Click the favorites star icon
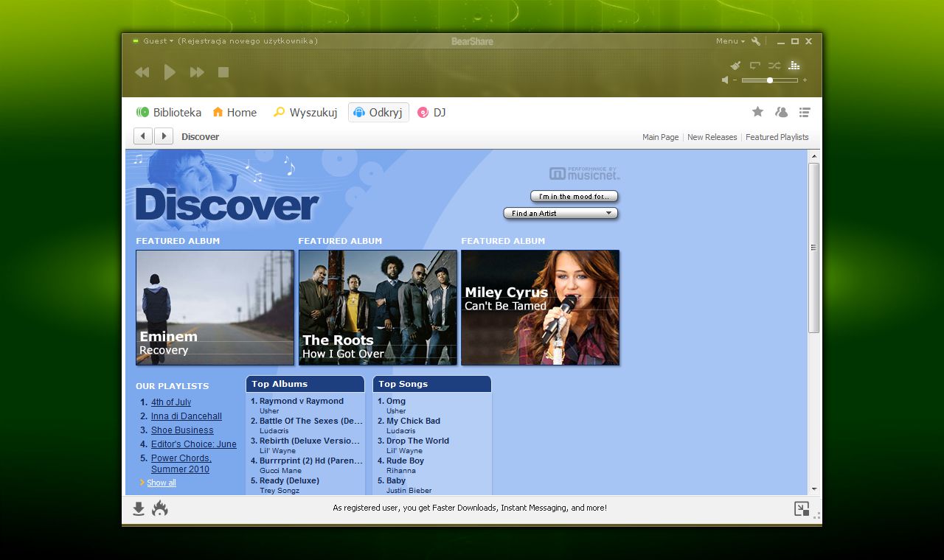The image size is (944, 560). tap(757, 112)
